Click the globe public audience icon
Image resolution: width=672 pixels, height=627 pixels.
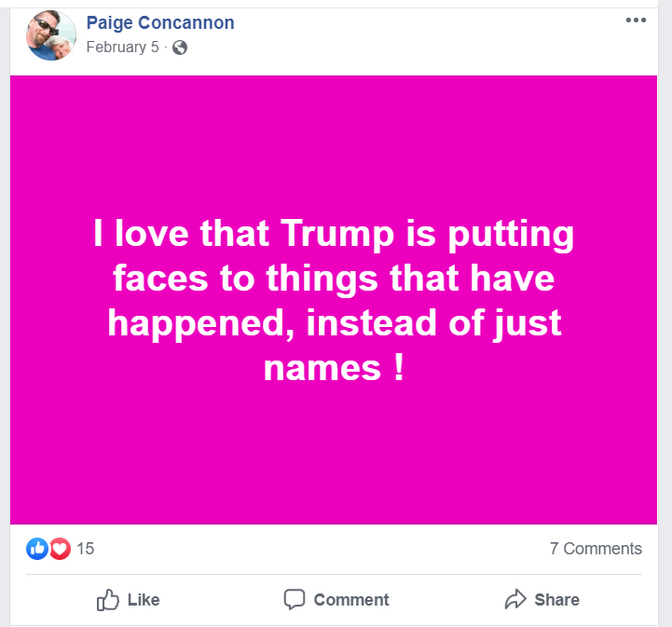click(180, 48)
